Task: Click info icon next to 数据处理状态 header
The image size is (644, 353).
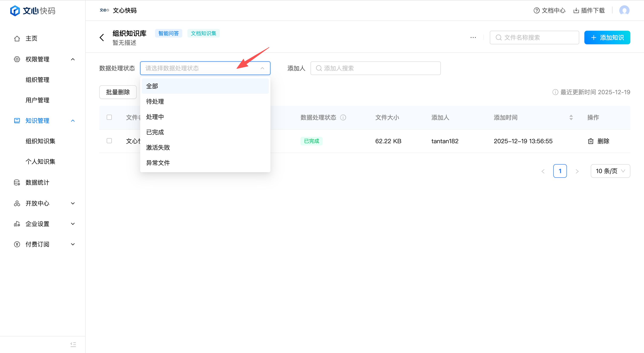Action: [x=343, y=118]
